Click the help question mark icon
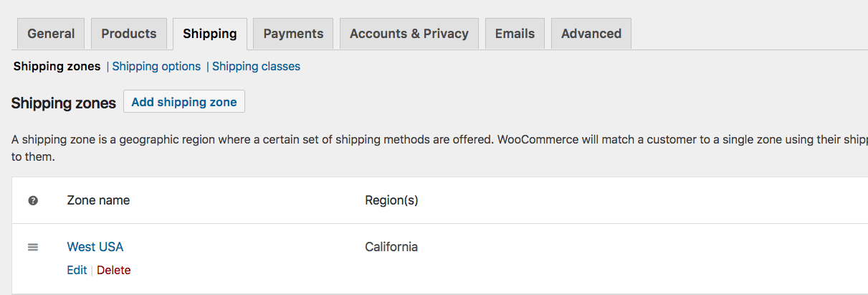The image size is (868, 295). 33,201
